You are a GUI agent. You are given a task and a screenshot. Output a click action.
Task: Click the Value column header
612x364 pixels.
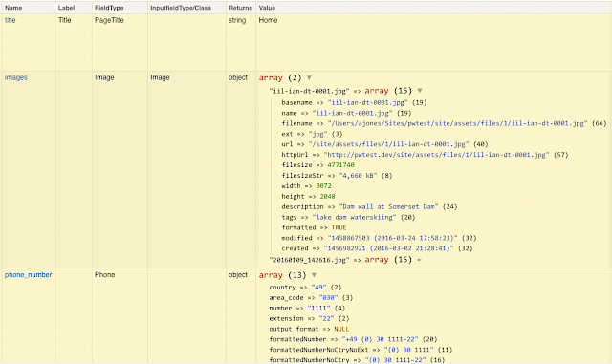pyautogui.click(x=267, y=8)
